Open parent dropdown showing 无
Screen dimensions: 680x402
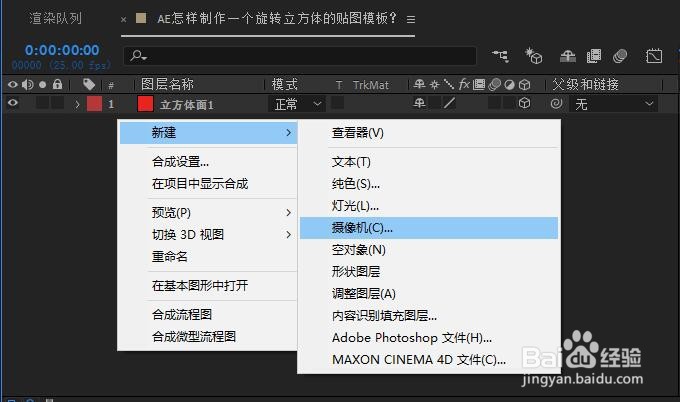click(614, 104)
